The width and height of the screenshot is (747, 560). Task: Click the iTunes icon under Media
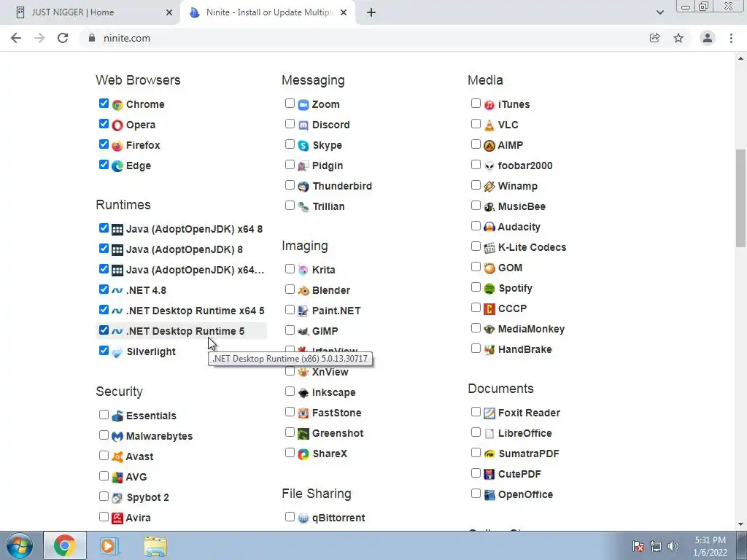coord(489,104)
